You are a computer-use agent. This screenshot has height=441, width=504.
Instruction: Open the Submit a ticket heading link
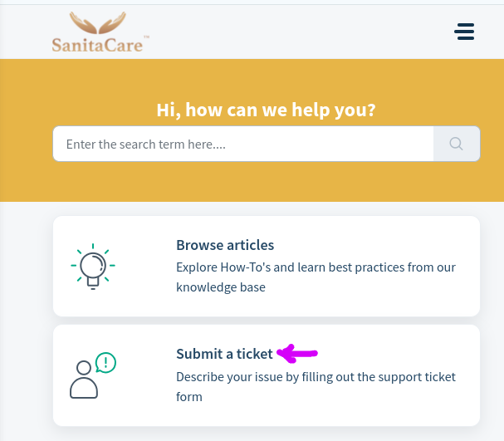(224, 354)
